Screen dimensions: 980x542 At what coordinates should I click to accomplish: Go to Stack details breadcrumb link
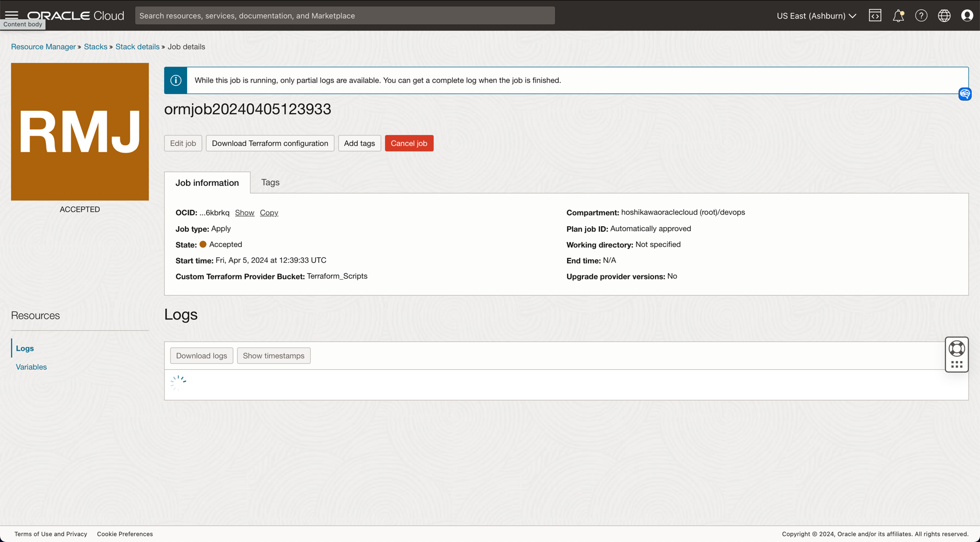tap(137, 47)
